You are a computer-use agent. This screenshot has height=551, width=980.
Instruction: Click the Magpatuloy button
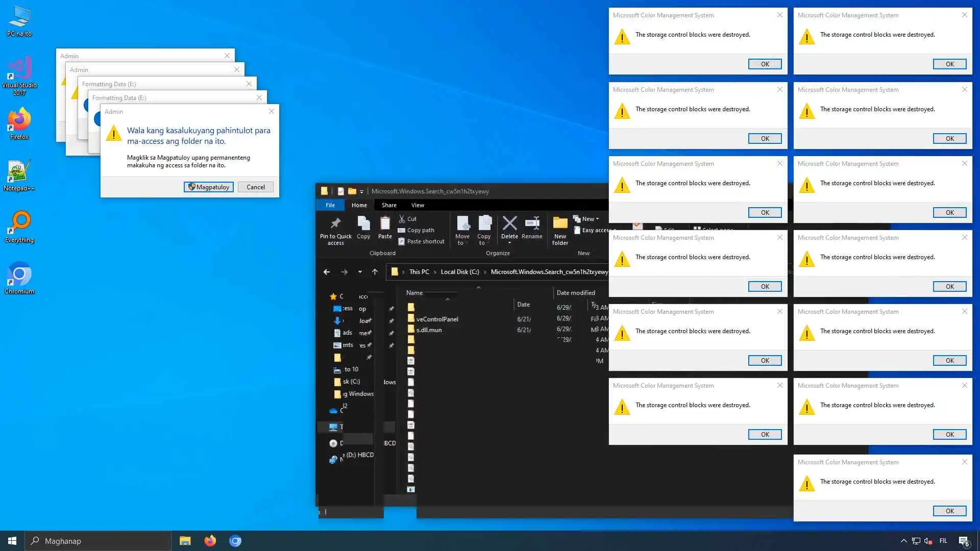(x=209, y=187)
